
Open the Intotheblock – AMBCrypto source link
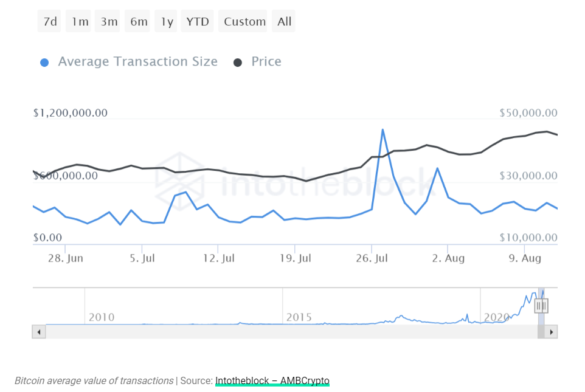point(272,381)
